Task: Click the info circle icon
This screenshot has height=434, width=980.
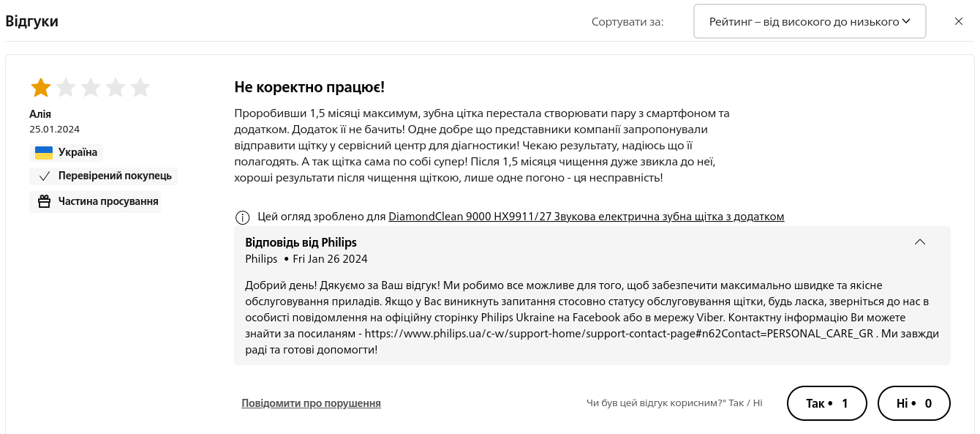Action: tap(242, 217)
